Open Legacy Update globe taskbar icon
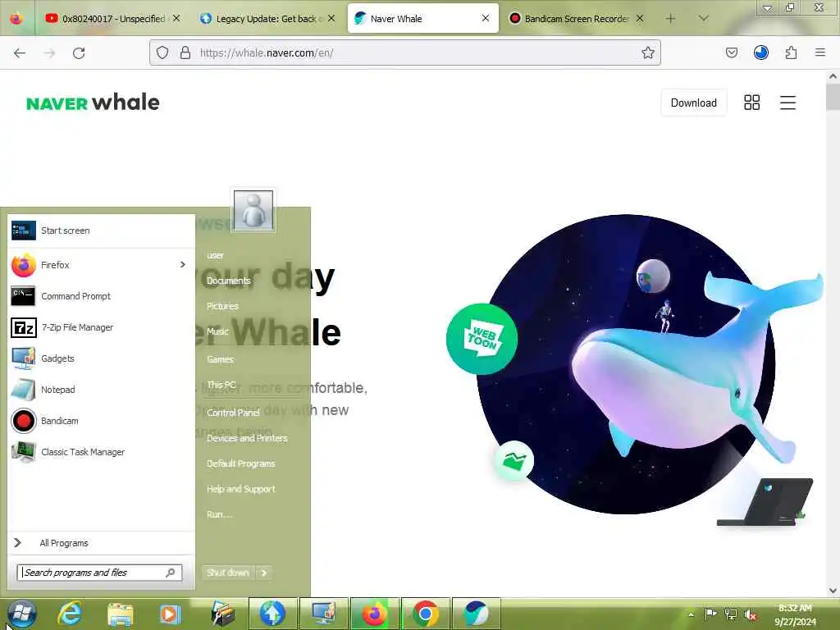The height and width of the screenshot is (630, 840). pos(272,614)
